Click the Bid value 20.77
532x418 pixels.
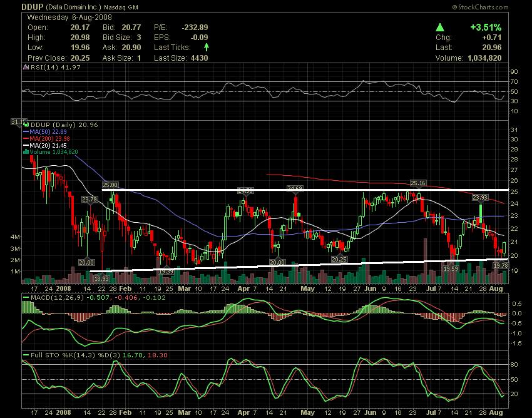point(131,28)
